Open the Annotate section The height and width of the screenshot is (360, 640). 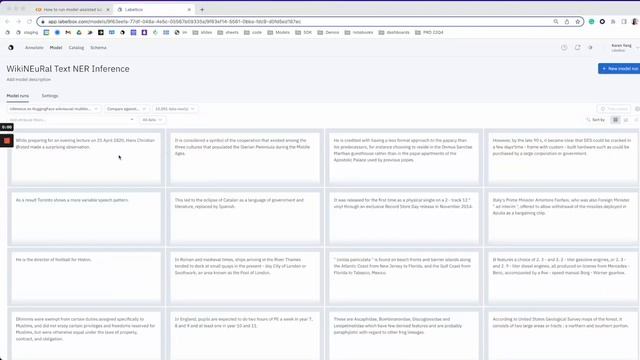[x=34, y=48]
